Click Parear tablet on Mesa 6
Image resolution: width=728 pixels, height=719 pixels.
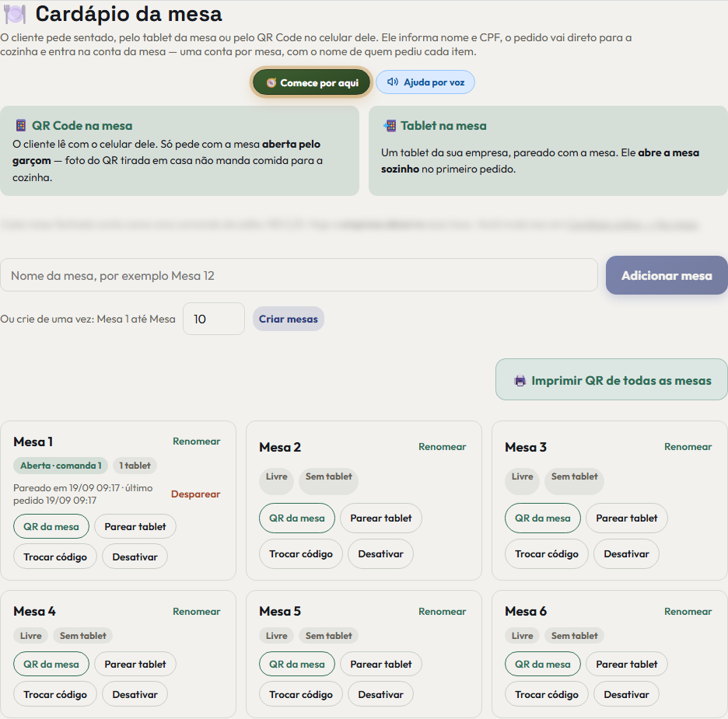click(x=626, y=665)
